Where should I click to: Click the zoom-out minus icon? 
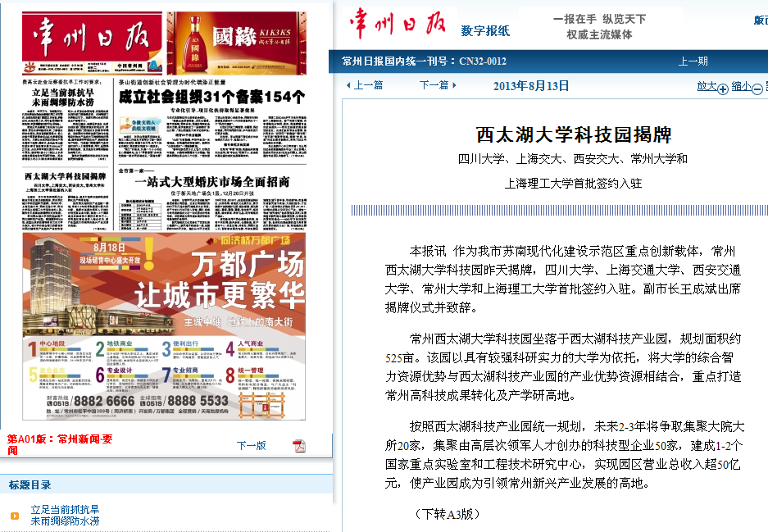coord(757,89)
